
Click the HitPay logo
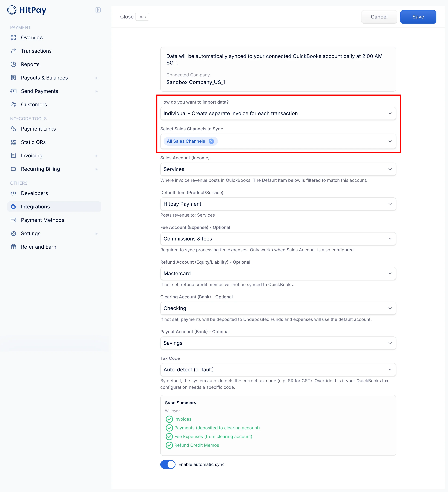[x=27, y=10]
